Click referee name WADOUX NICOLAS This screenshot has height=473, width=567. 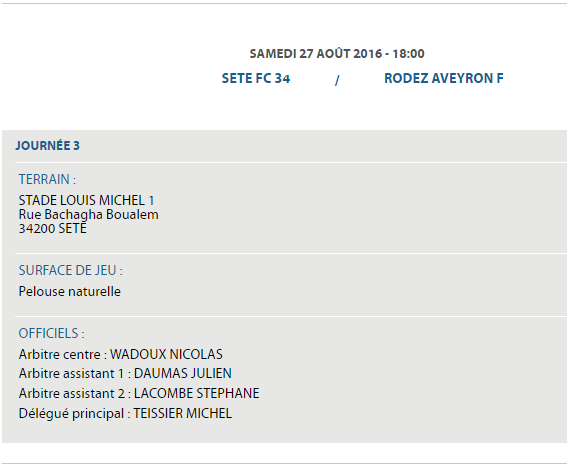click(x=166, y=354)
